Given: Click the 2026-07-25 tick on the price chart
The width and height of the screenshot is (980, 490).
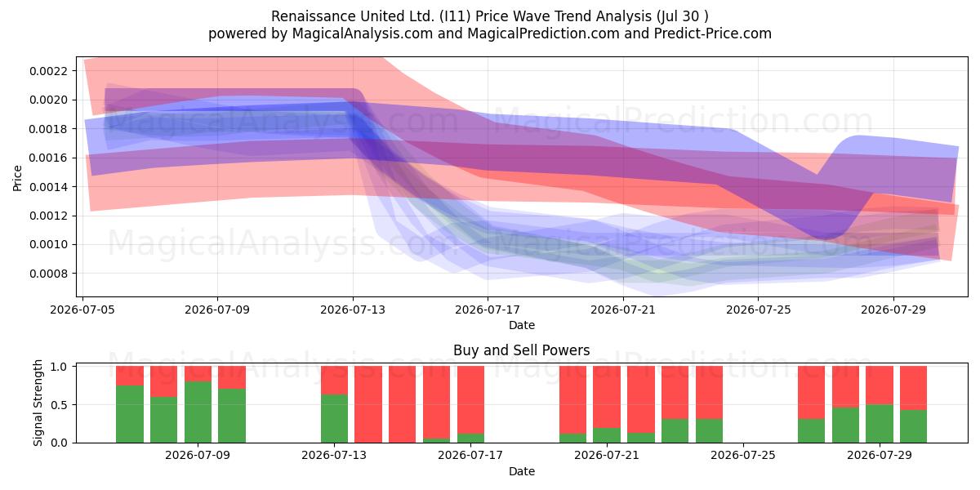Looking at the screenshot, I should point(758,310).
